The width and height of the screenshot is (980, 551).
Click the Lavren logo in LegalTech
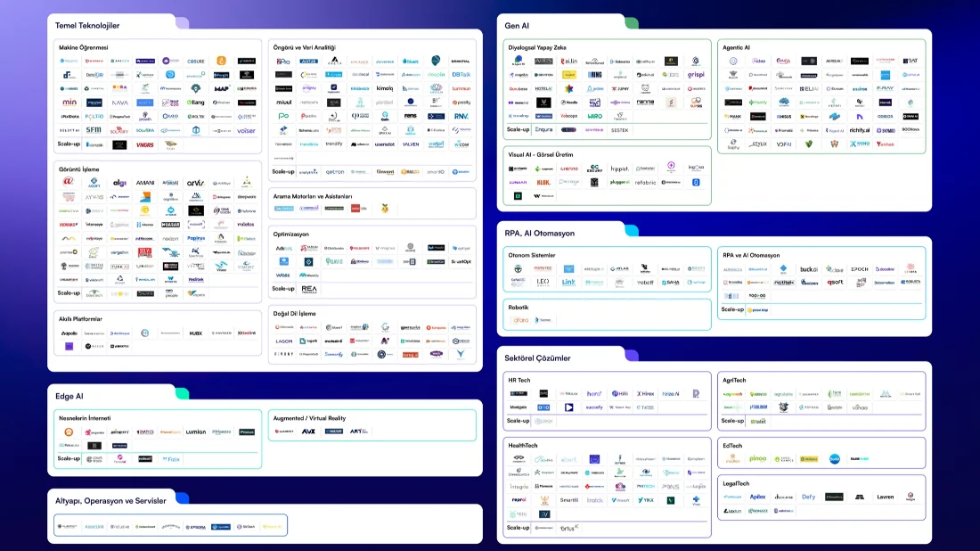pos(885,498)
